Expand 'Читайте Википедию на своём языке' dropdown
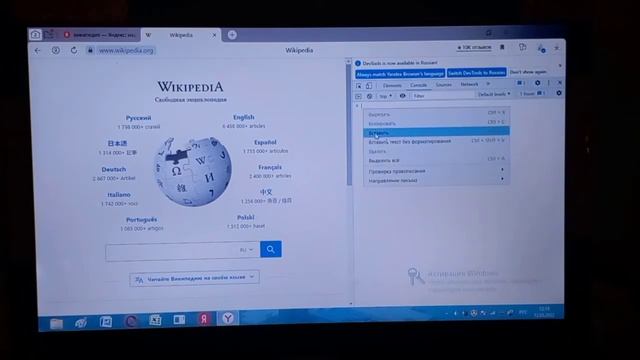This screenshot has height=360, width=640. (x=194, y=279)
